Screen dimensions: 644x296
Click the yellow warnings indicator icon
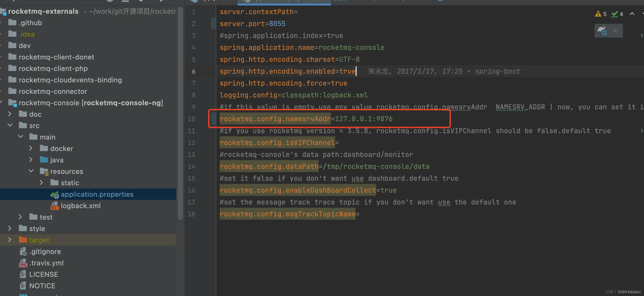coord(598,14)
